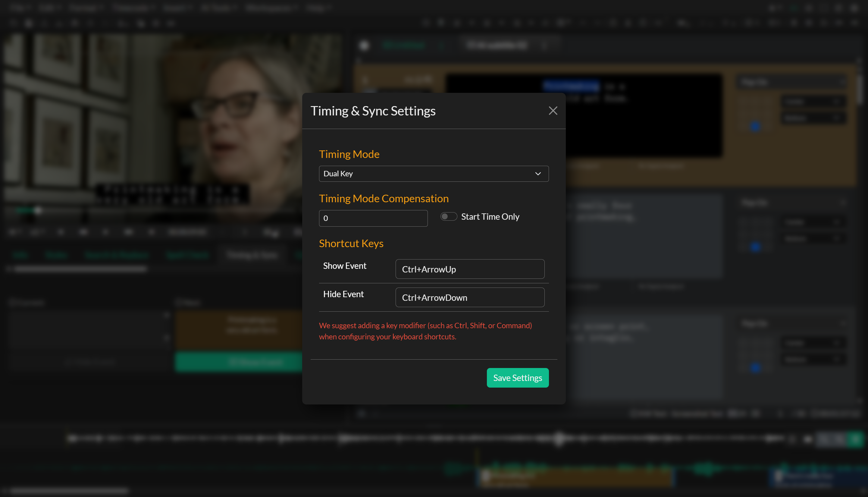Click the flag icon right of the timecode display

tap(271, 232)
